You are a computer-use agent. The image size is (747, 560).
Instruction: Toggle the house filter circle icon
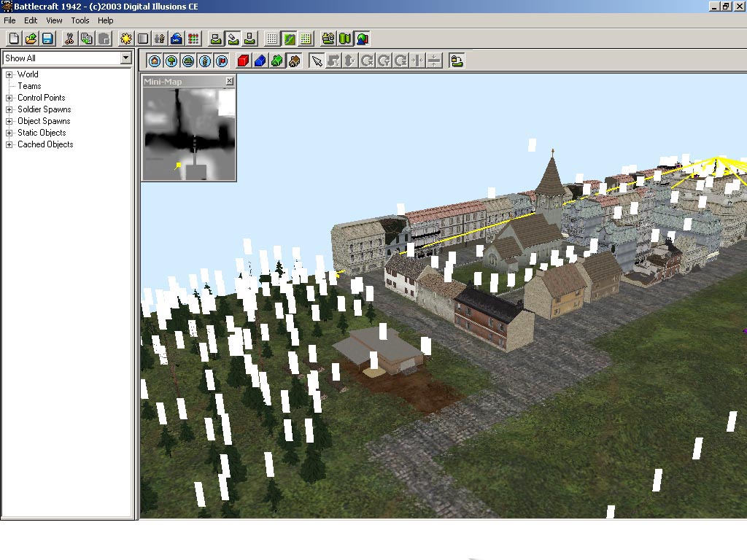point(155,61)
